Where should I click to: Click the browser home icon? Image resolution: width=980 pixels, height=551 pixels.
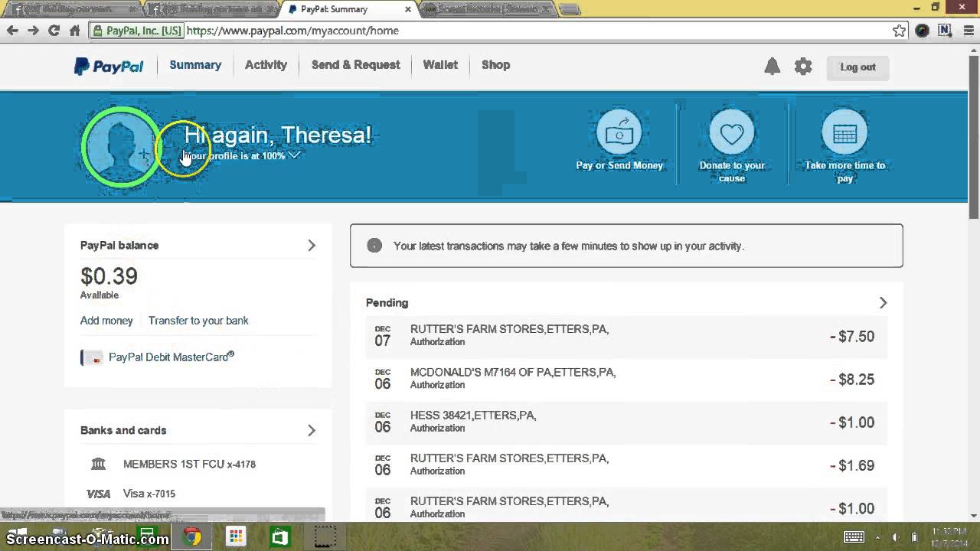click(74, 31)
